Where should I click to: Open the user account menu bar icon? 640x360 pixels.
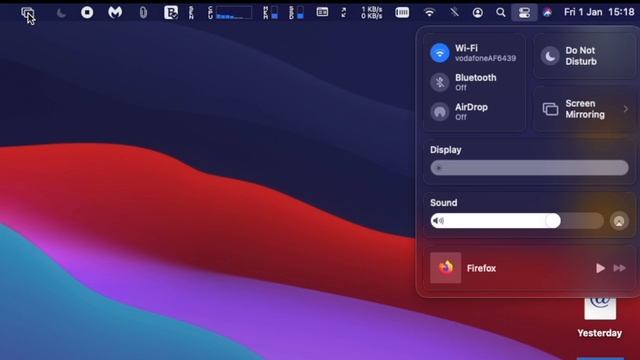point(477,13)
